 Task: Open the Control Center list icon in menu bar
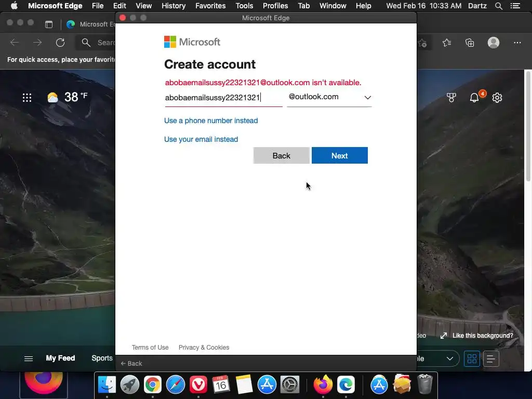pos(515,6)
